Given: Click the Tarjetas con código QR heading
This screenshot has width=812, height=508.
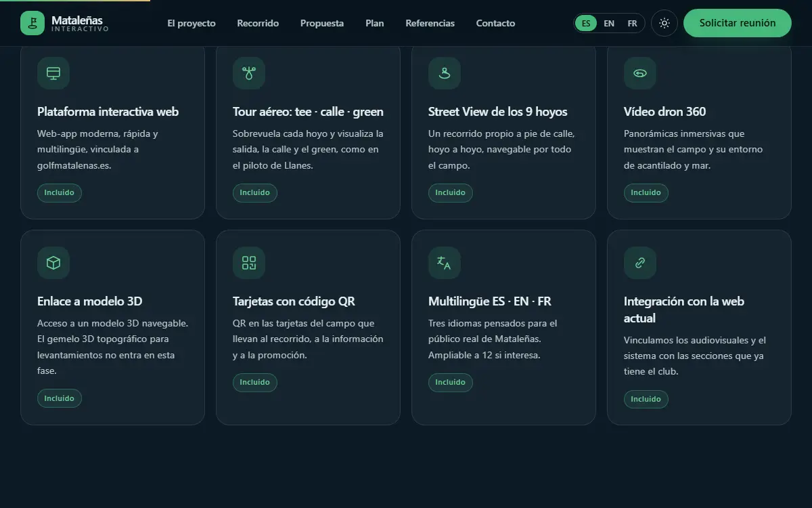Looking at the screenshot, I should click(294, 301).
